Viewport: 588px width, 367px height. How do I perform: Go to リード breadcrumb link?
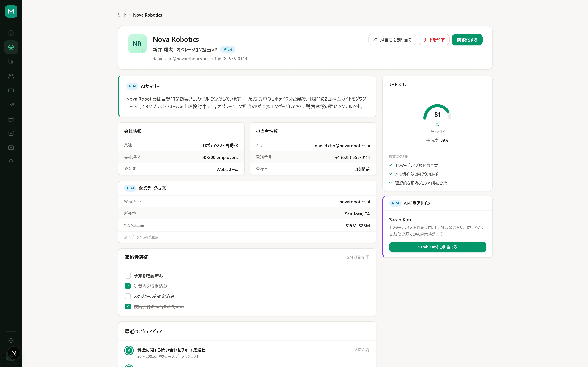coord(122,15)
